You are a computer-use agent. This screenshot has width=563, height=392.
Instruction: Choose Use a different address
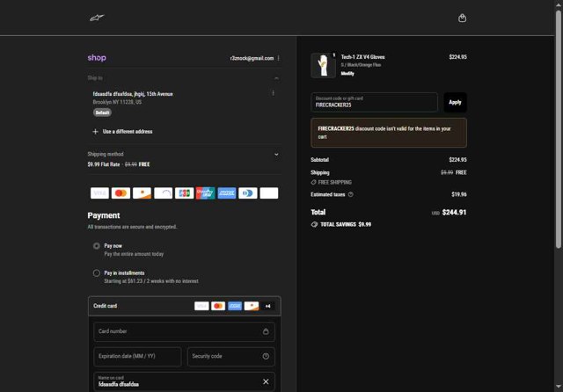click(x=128, y=132)
